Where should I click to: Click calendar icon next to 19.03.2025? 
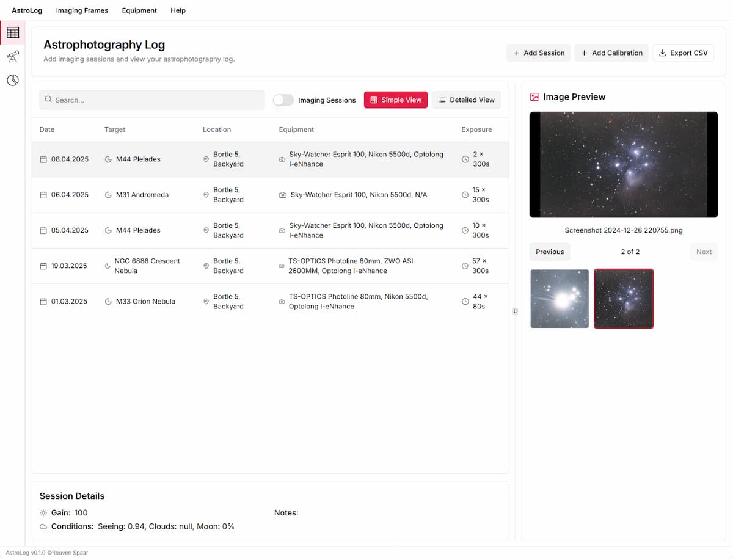pyautogui.click(x=43, y=266)
